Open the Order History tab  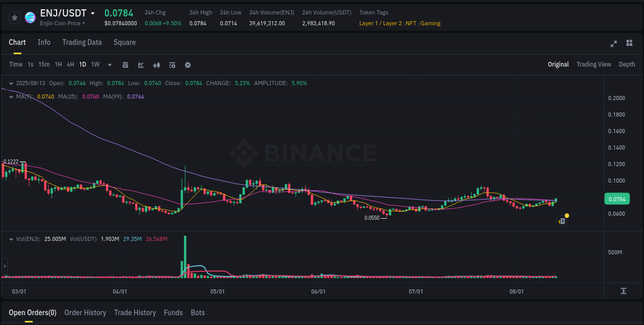pos(85,313)
